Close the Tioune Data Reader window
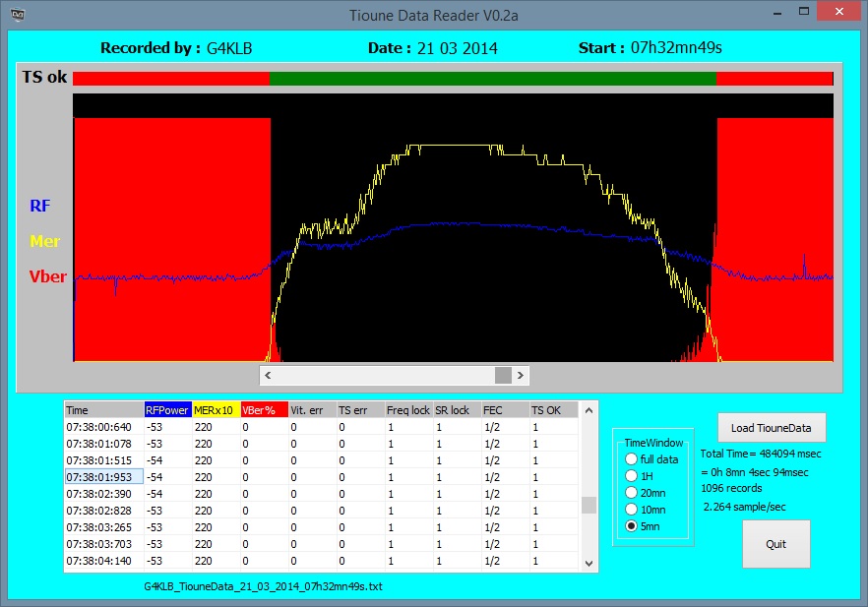The height and width of the screenshot is (607, 868). [839, 11]
